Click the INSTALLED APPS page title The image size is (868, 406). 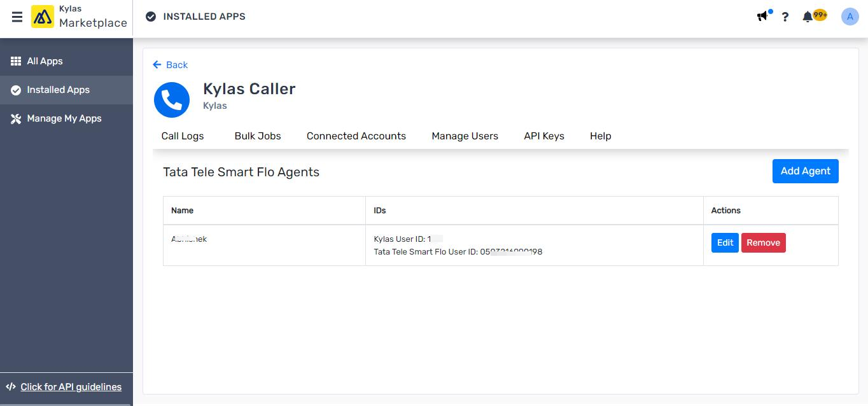(204, 17)
